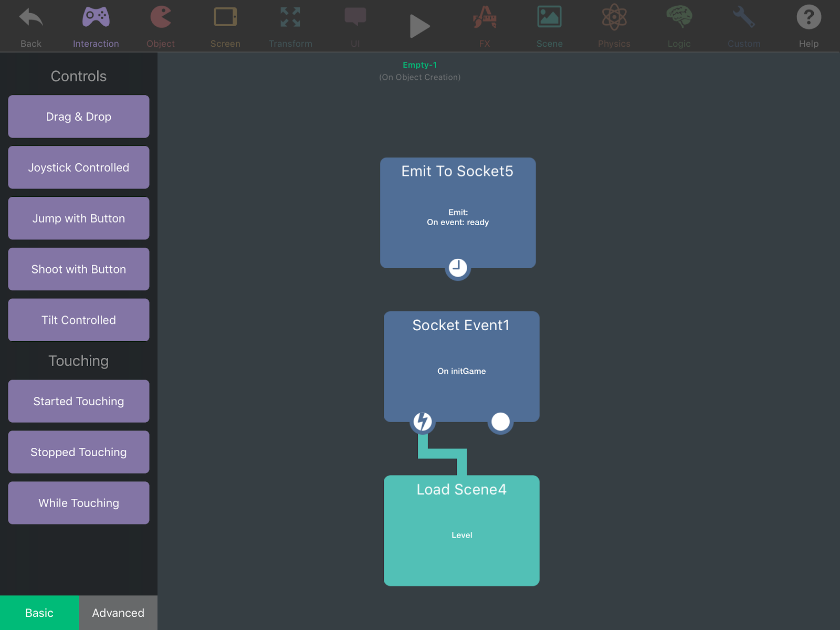Viewport: 840px width, 630px height.
Task: Switch to the Advanced tab
Action: point(118,613)
